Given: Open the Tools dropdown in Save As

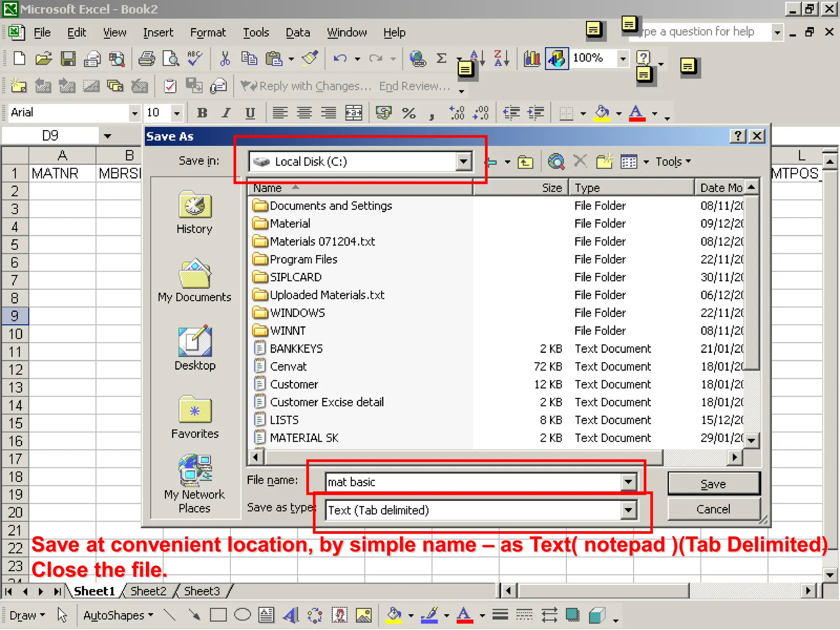Looking at the screenshot, I should [673, 162].
